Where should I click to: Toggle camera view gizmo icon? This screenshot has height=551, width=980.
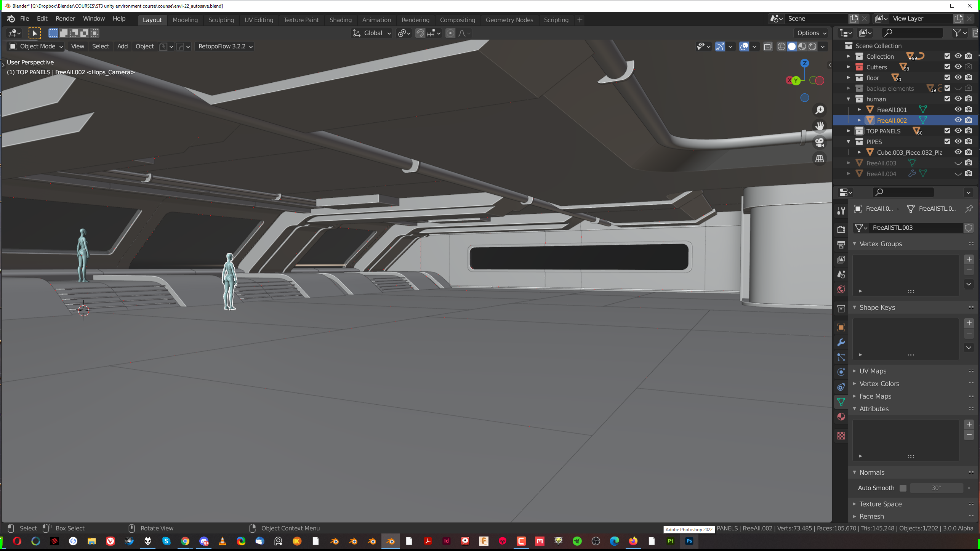(x=820, y=143)
